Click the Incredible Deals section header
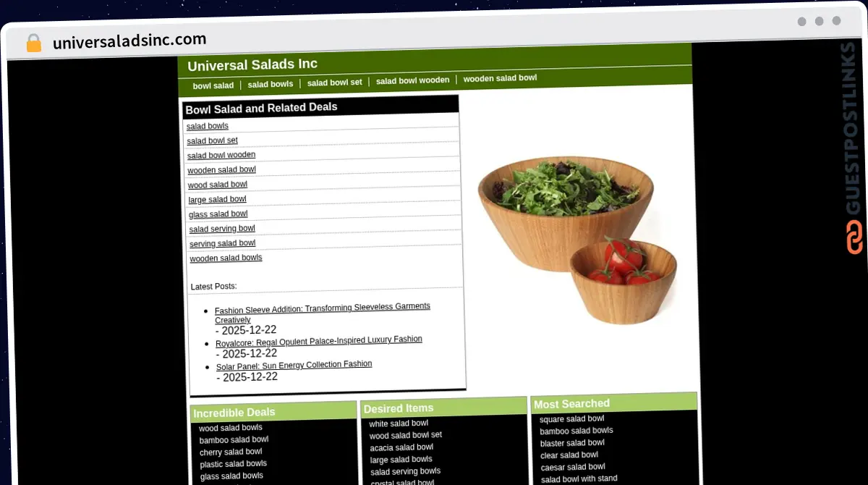This screenshot has width=868, height=485. click(273, 412)
